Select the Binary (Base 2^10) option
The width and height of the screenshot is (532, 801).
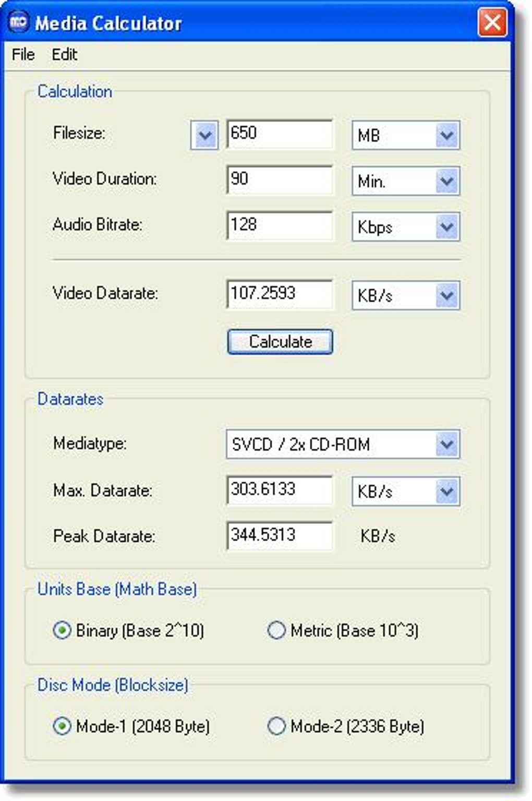[62, 630]
